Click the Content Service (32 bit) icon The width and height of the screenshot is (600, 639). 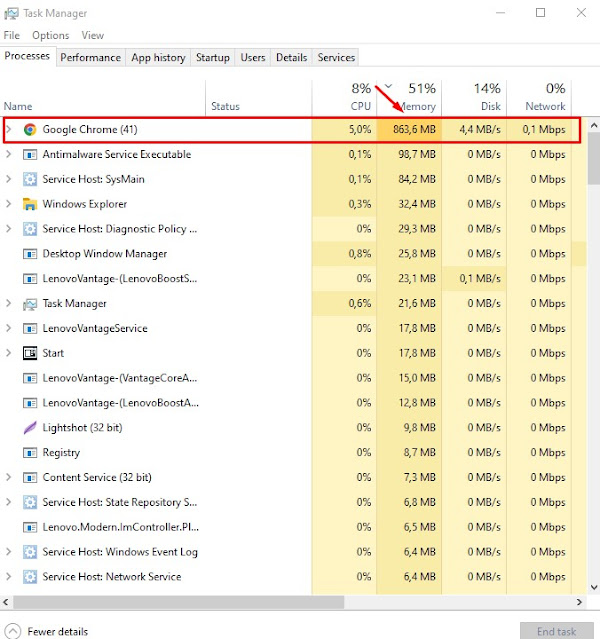30,478
